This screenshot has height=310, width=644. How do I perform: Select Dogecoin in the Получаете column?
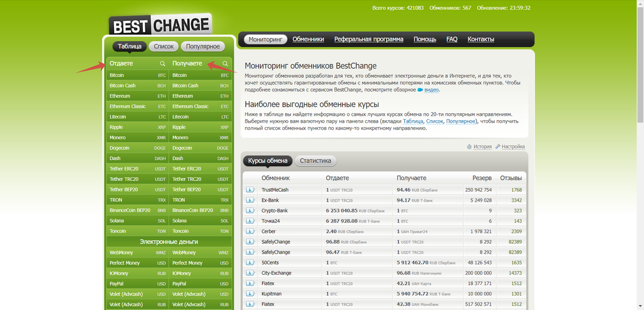[x=201, y=148]
